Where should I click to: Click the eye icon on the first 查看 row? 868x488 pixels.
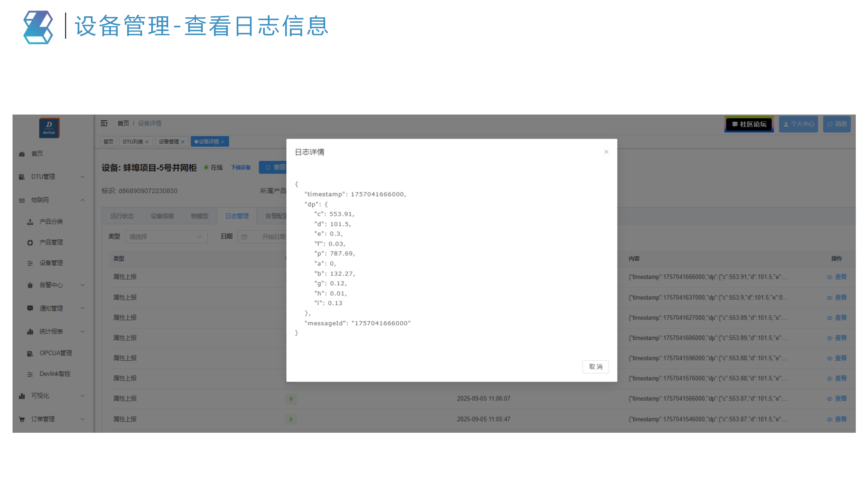(829, 277)
